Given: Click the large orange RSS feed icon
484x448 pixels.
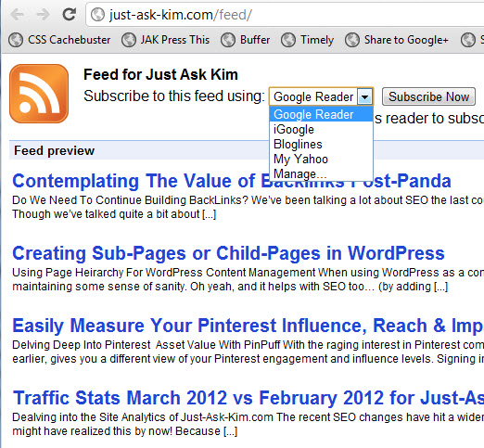Looking at the screenshot, I should pyautogui.click(x=39, y=94).
